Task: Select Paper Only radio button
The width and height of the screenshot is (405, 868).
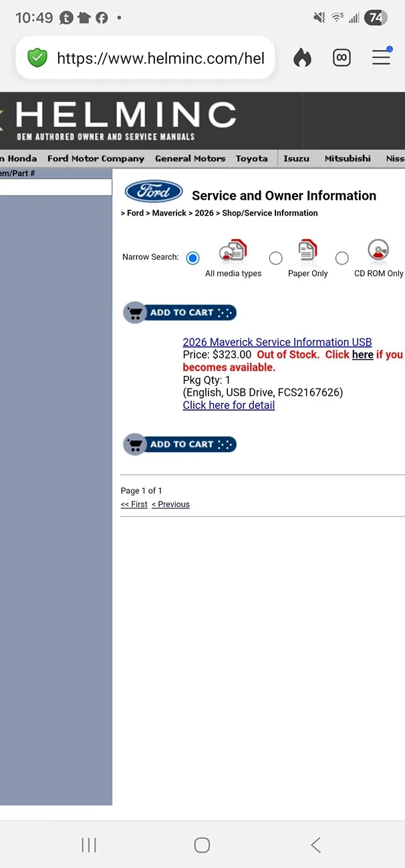Action: click(275, 258)
